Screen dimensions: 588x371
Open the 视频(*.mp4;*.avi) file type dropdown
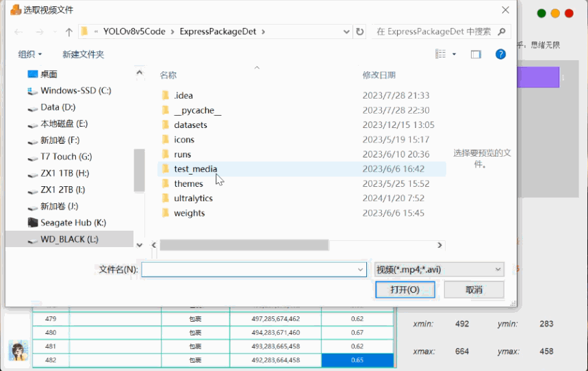pos(439,269)
